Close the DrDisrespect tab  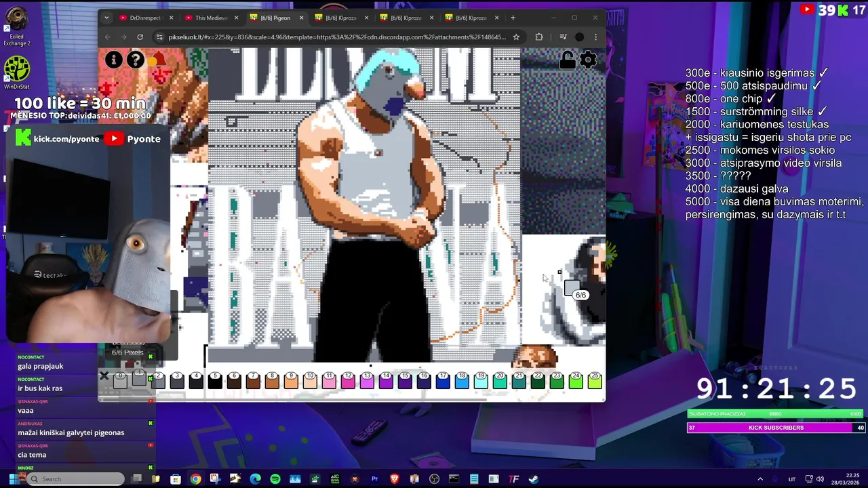[171, 18]
